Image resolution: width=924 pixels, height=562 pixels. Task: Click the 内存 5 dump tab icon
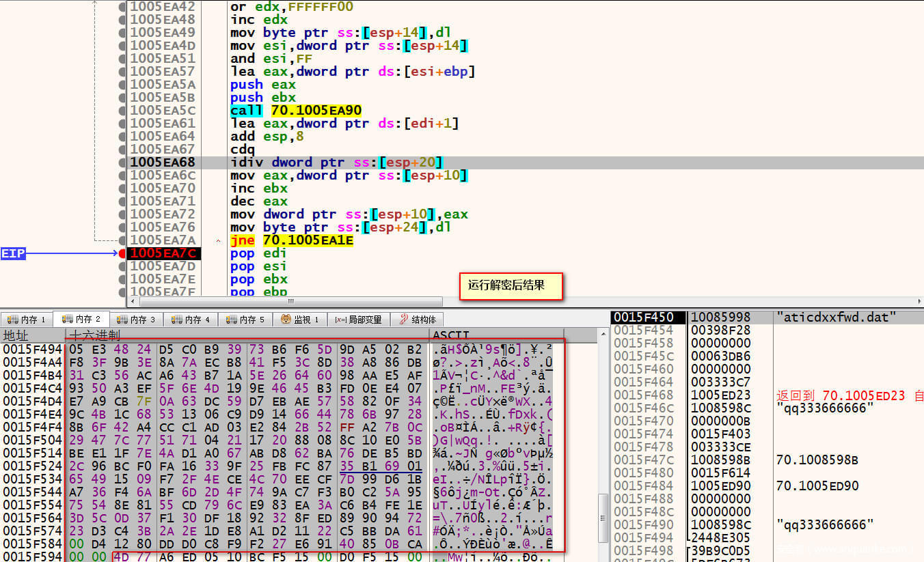point(231,320)
